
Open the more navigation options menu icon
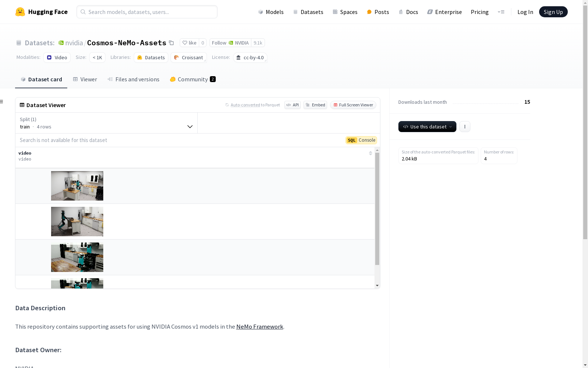(x=501, y=12)
